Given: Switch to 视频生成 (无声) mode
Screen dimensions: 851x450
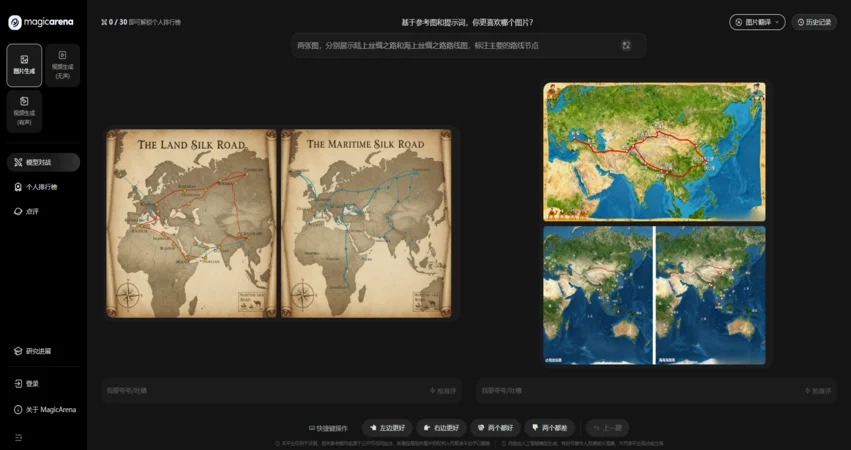Looking at the screenshot, I should [x=62, y=65].
